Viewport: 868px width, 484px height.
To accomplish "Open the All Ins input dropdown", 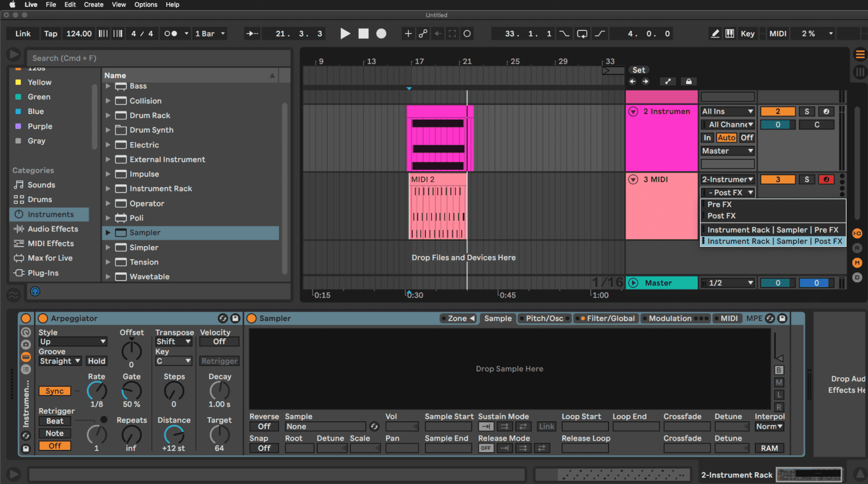I will coord(727,111).
